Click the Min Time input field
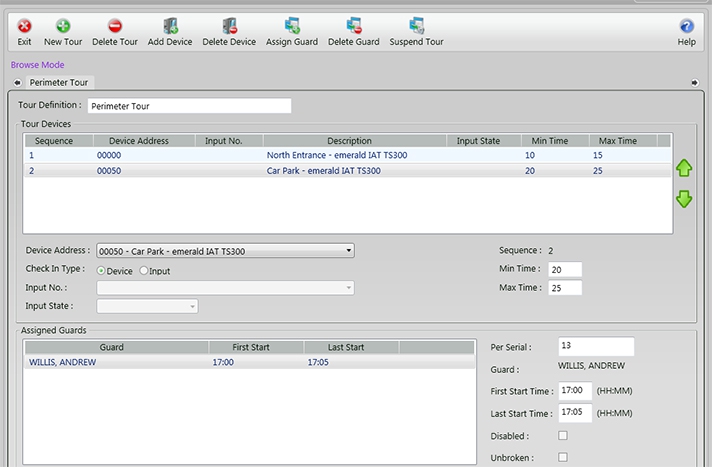Screen dimensions: 712x468 [x=565, y=270]
